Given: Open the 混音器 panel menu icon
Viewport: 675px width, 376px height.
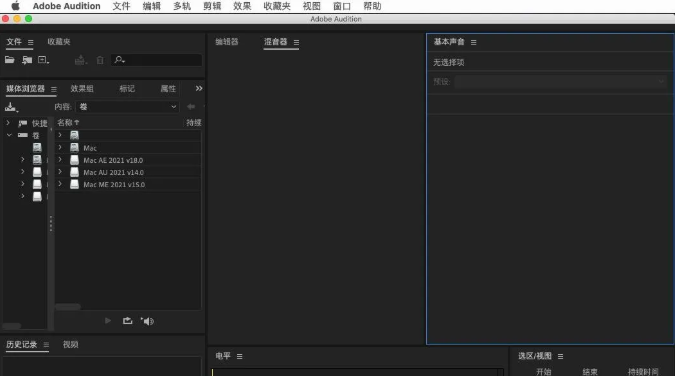Looking at the screenshot, I should click(296, 42).
